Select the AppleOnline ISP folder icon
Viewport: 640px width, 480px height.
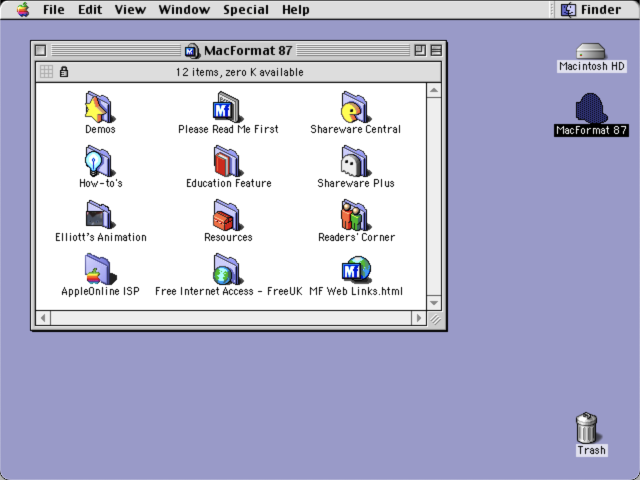(x=100, y=269)
